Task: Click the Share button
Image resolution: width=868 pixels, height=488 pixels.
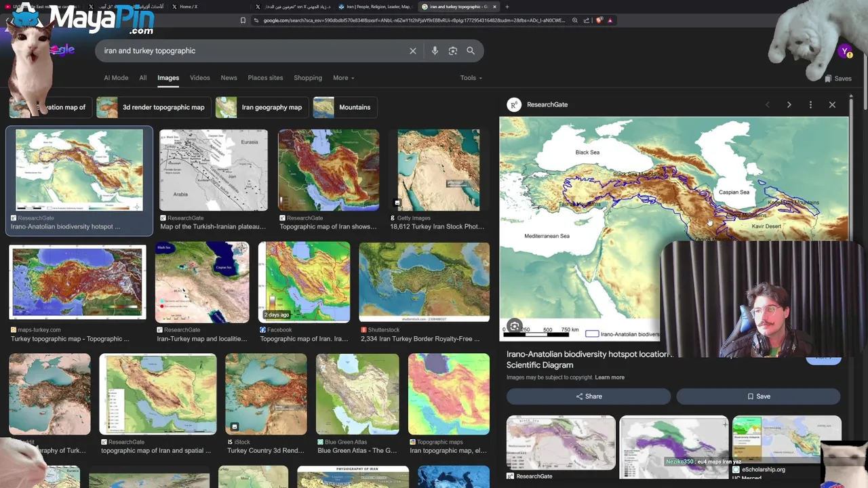Action: [x=589, y=396]
